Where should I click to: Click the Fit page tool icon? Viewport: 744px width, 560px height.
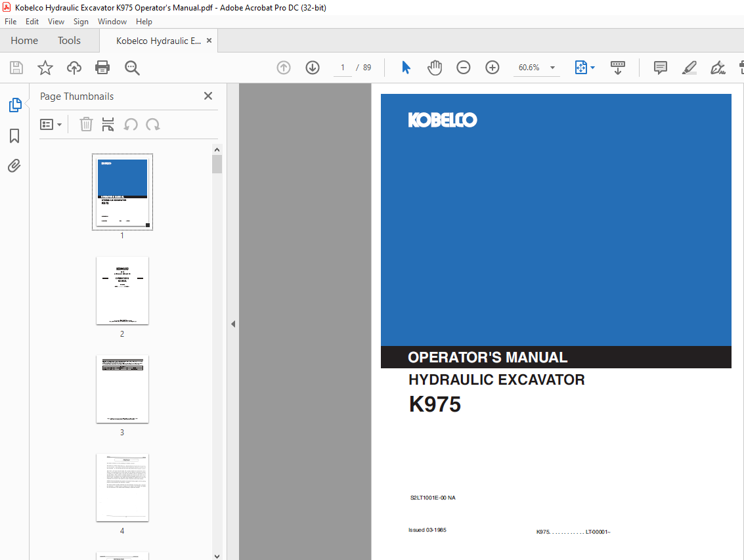[580, 68]
